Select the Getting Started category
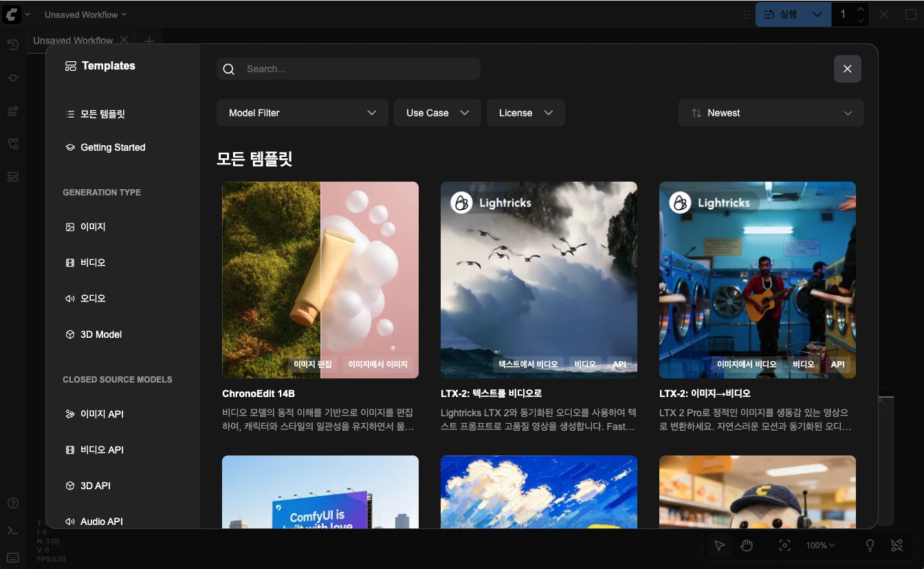Viewport: 924px width, 569px height. pos(113,147)
